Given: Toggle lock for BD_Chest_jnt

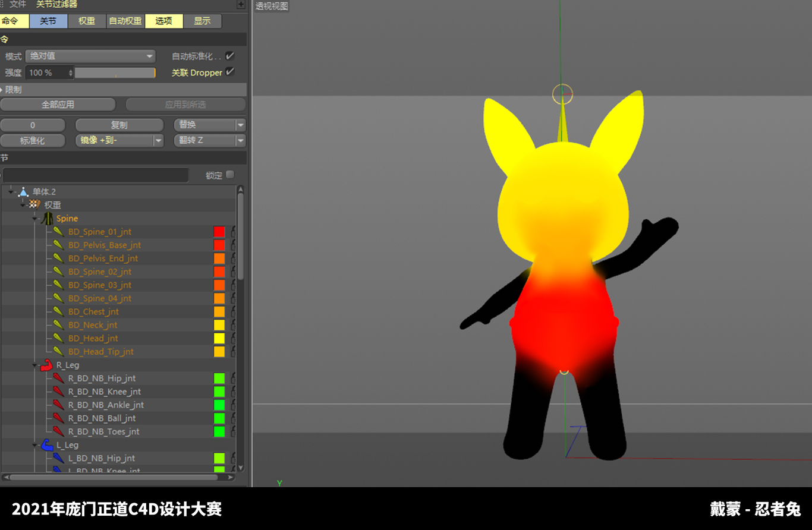Looking at the screenshot, I should click(x=234, y=311).
